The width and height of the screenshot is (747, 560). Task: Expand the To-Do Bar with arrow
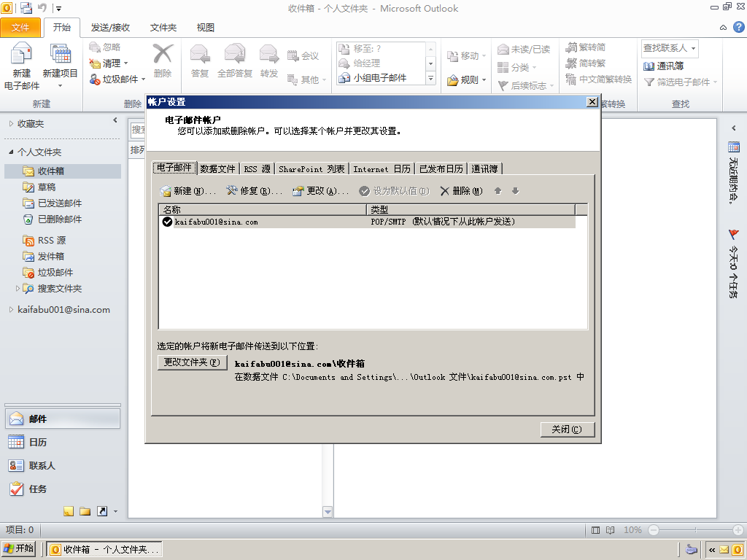(x=734, y=128)
